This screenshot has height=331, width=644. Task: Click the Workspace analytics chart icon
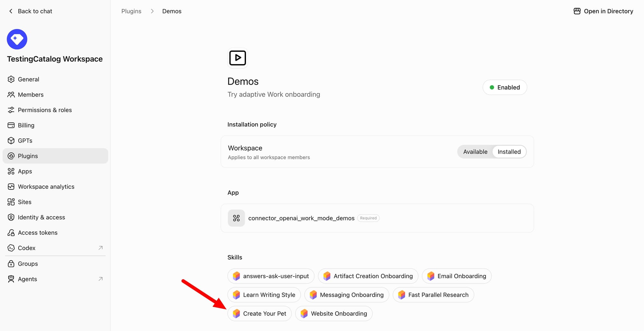(11, 187)
